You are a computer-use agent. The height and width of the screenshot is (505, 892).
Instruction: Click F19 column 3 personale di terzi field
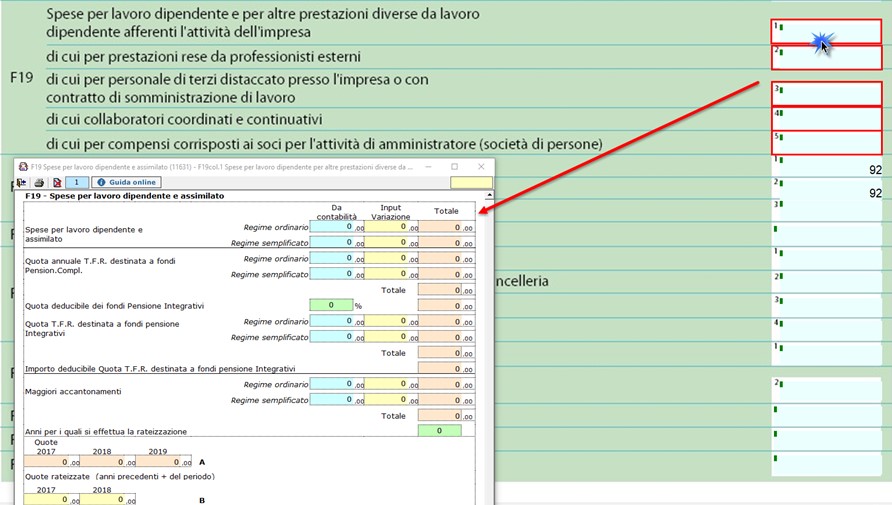[x=826, y=94]
